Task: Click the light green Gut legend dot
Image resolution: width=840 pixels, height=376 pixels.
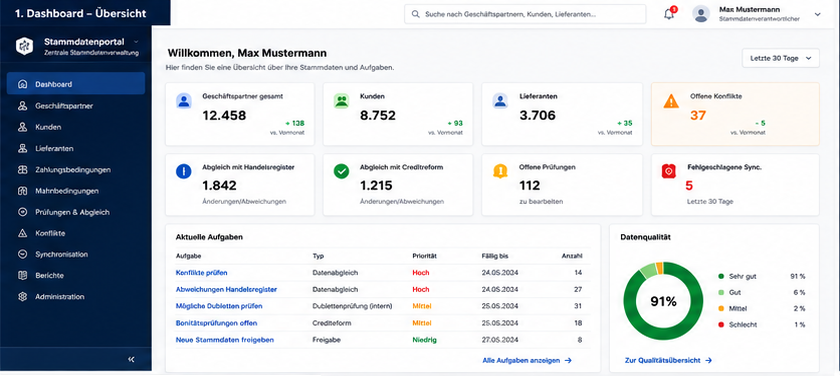Action: click(721, 292)
